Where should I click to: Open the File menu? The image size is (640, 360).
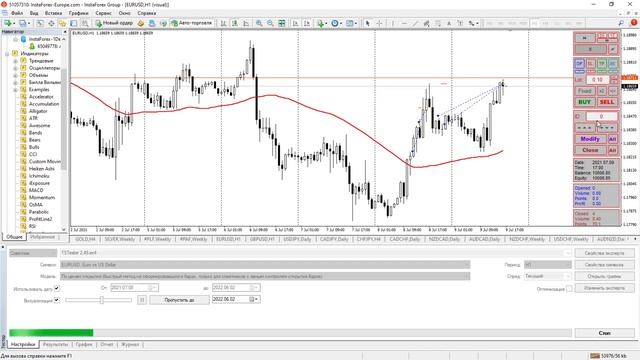coord(17,13)
